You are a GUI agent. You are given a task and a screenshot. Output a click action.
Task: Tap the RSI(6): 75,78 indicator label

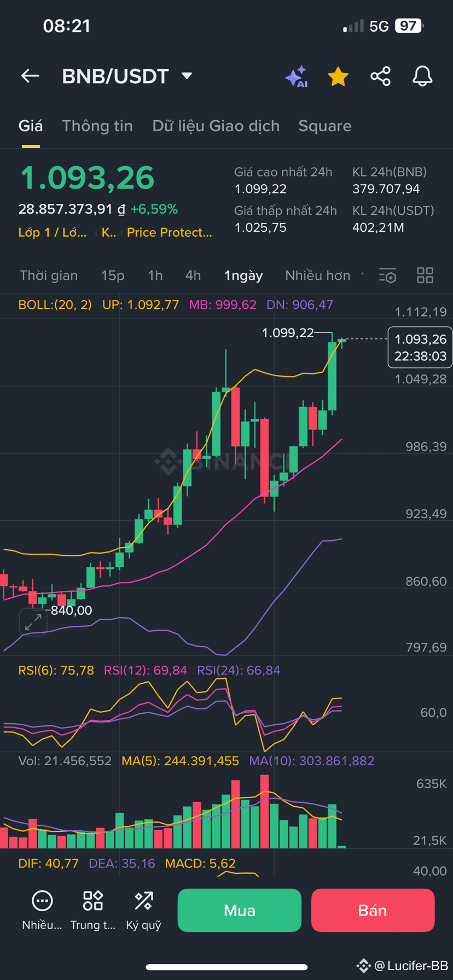(56, 670)
